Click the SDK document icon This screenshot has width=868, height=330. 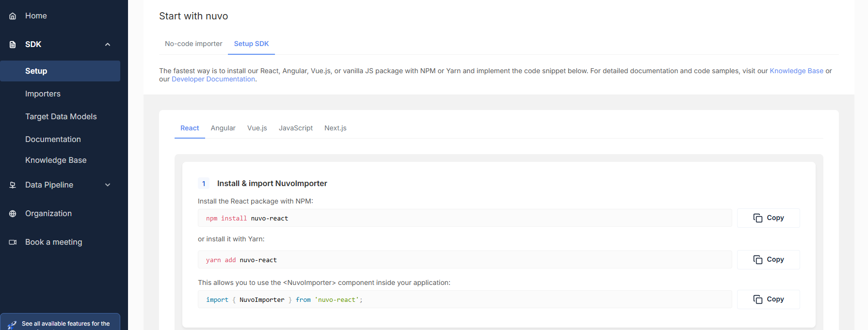pyautogui.click(x=13, y=45)
